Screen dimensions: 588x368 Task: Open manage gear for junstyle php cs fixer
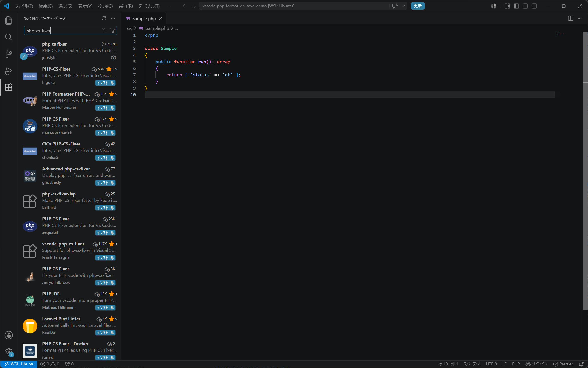point(113,58)
